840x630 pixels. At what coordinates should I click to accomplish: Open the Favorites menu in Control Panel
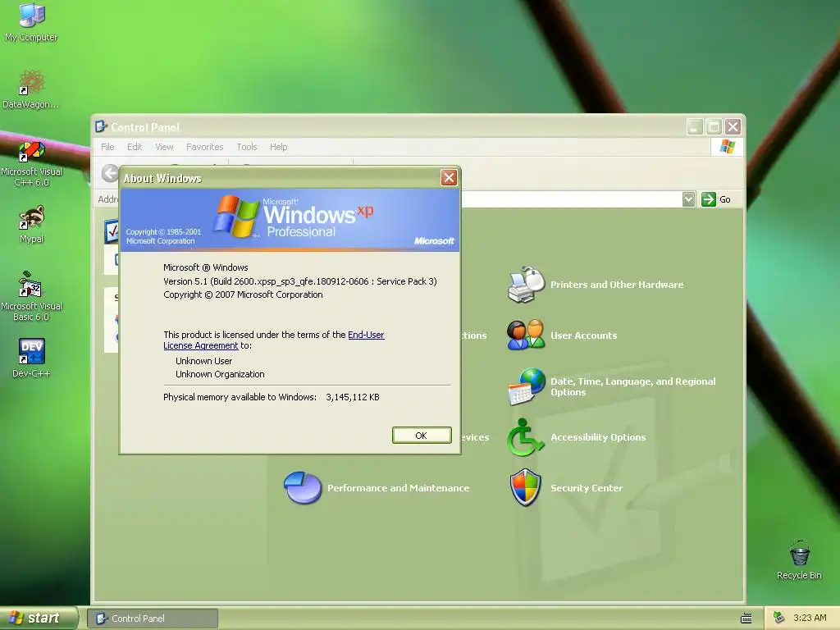coord(204,147)
